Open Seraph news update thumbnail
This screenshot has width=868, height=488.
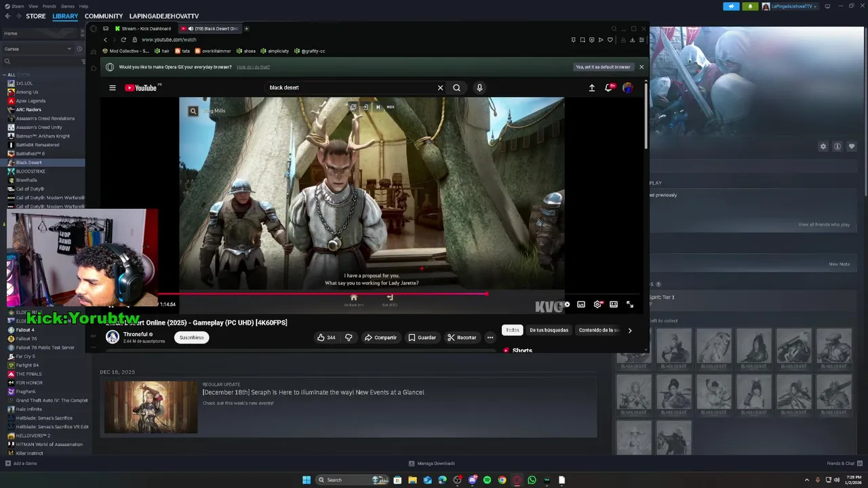(x=151, y=407)
